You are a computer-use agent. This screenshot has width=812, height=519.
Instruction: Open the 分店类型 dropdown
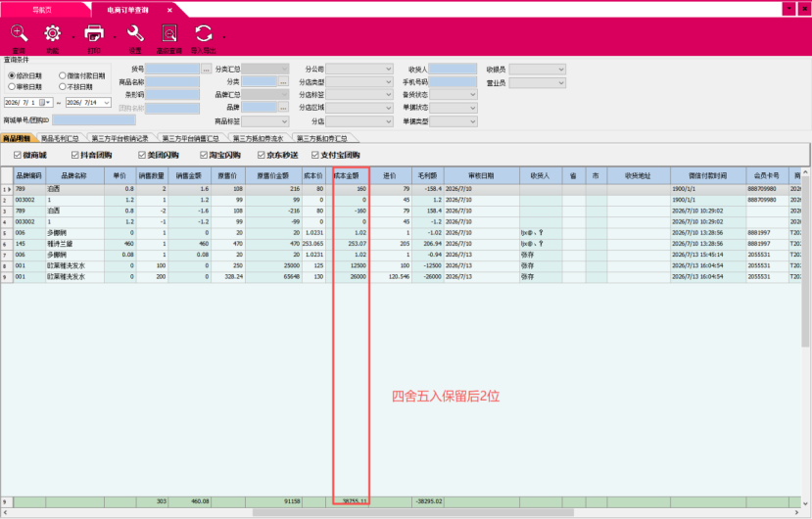(359, 82)
